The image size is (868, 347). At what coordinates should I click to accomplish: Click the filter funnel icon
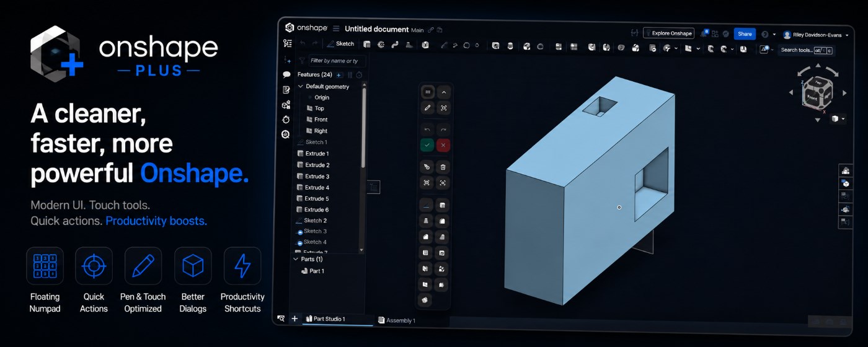click(302, 61)
